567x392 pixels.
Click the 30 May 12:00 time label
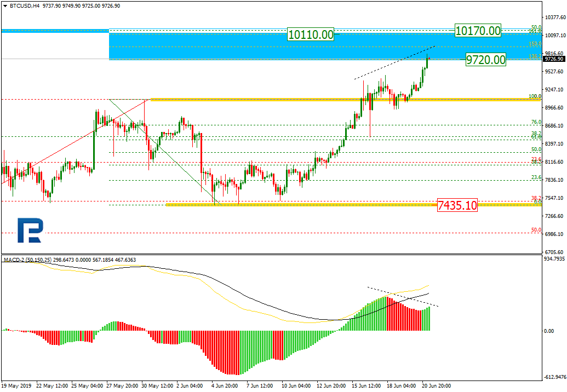pos(157,386)
